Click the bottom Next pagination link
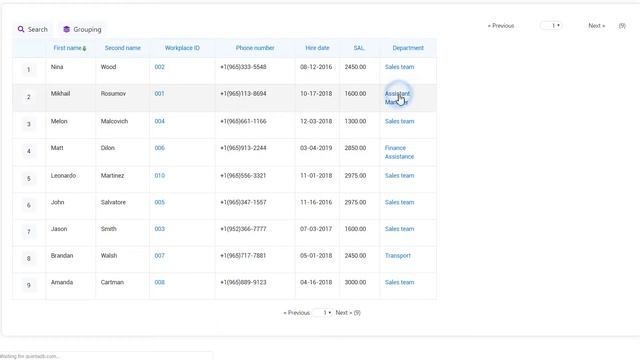 tap(344, 313)
